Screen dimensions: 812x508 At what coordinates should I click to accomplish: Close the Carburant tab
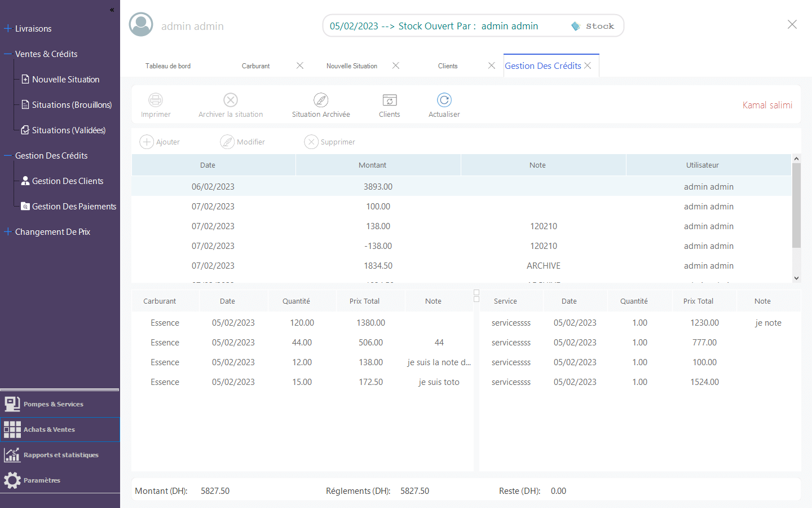click(x=300, y=65)
